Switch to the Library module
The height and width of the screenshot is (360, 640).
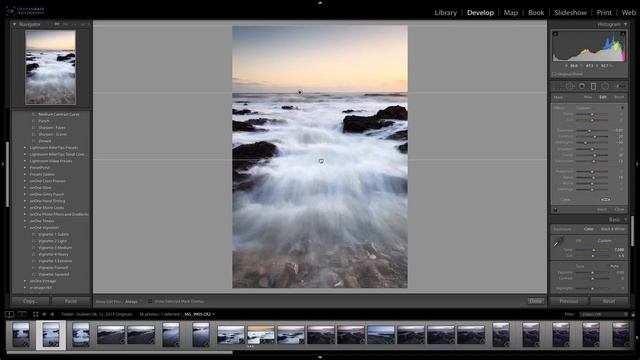pos(445,13)
